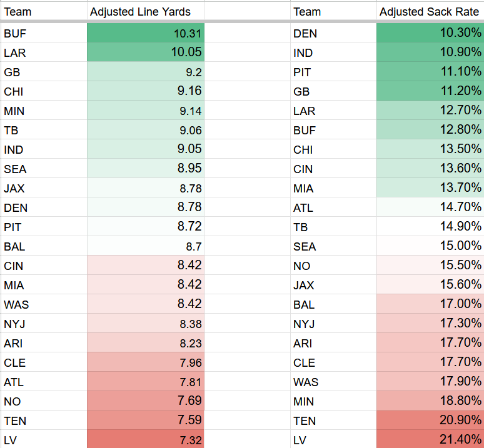Click the 8.23 cell for ARI
The width and height of the screenshot is (484, 448).
click(146, 343)
